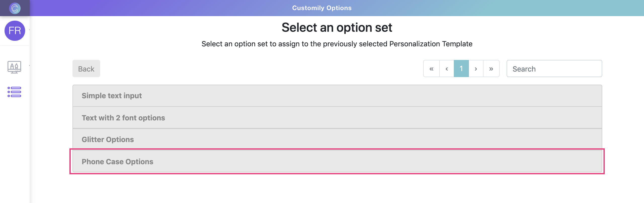The image size is (644, 203).
Task: Pick the Glitter Options set
Action: pyautogui.click(x=337, y=139)
